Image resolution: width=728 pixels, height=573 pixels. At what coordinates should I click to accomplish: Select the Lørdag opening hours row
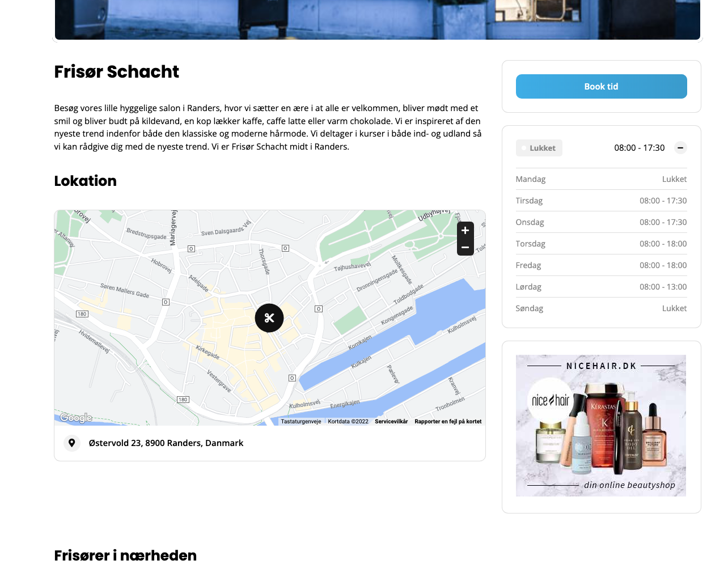(601, 287)
